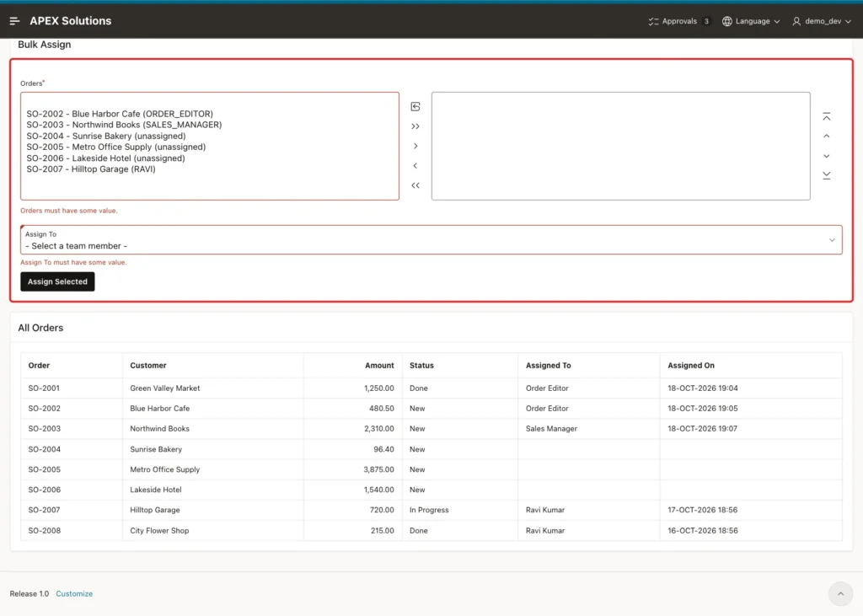Click the user profile icon
Viewport: 863px width, 616px height.
(796, 21)
